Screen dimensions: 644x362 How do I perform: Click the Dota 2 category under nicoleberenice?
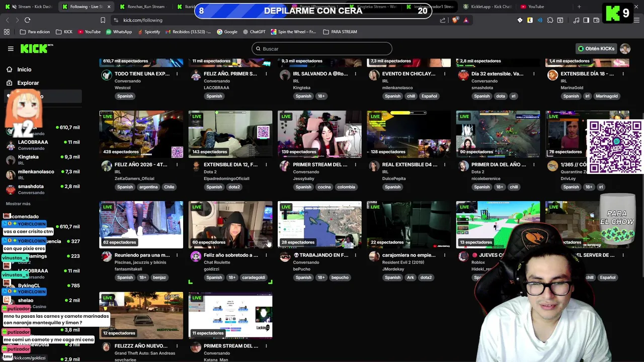click(477, 172)
